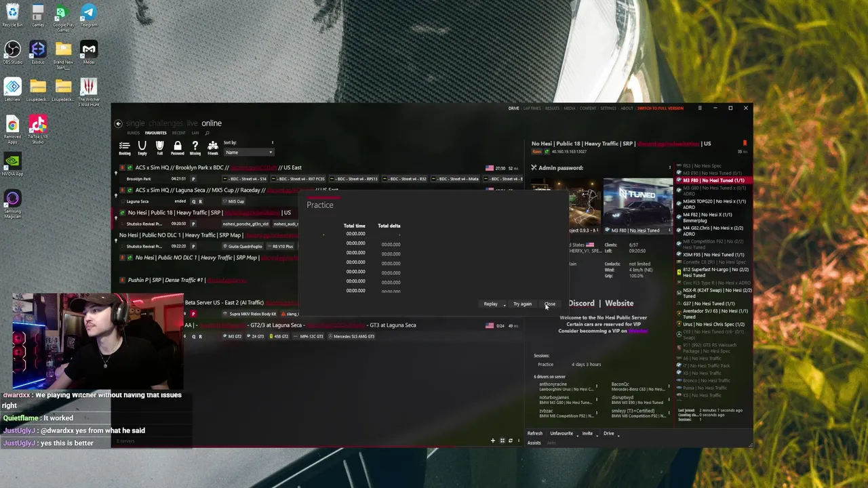Click the search magnifier icon

[x=207, y=133]
